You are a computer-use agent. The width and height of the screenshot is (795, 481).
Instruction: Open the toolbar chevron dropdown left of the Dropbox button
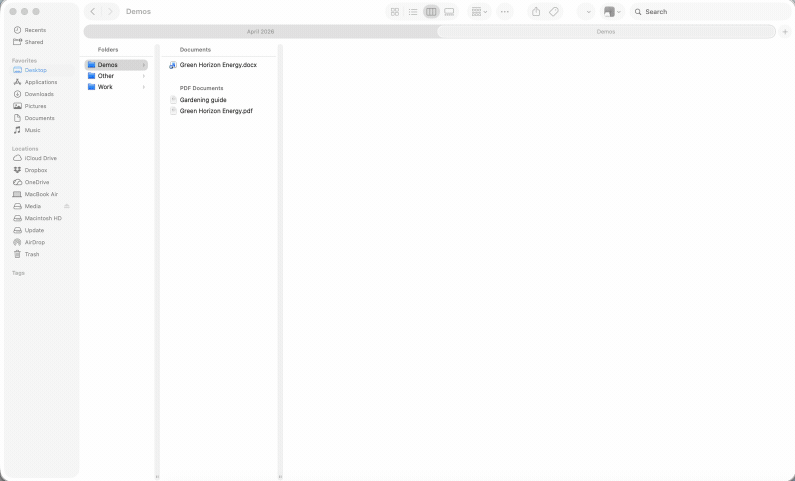588,12
